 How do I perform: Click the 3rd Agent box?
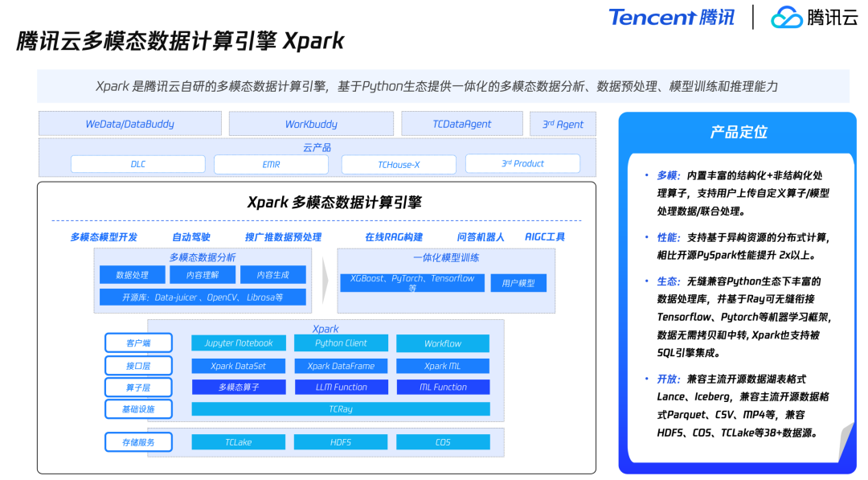(563, 124)
